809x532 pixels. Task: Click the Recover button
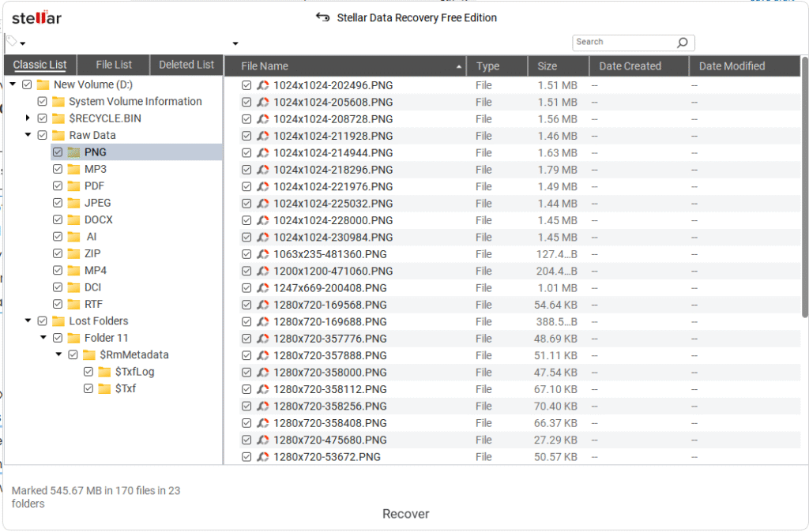[405, 513]
